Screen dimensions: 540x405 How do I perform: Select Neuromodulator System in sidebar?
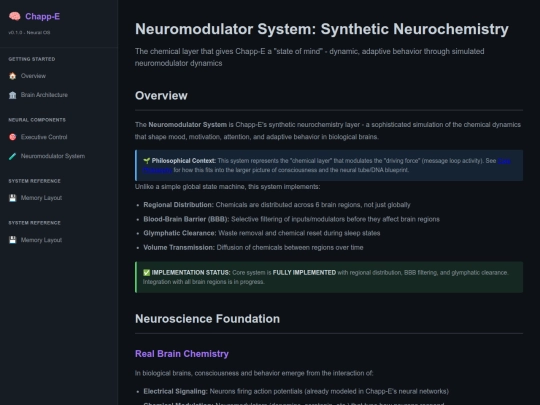pyautogui.click(x=53, y=156)
